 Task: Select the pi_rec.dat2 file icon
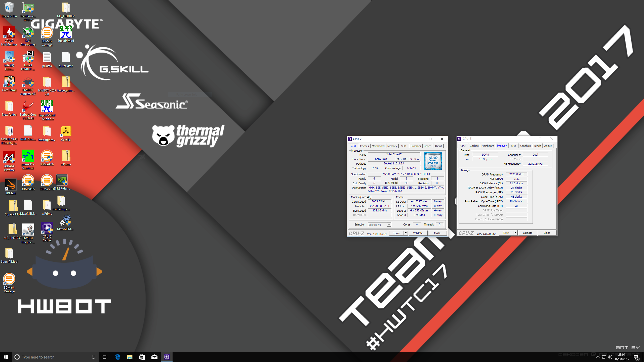tap(66, 59)
